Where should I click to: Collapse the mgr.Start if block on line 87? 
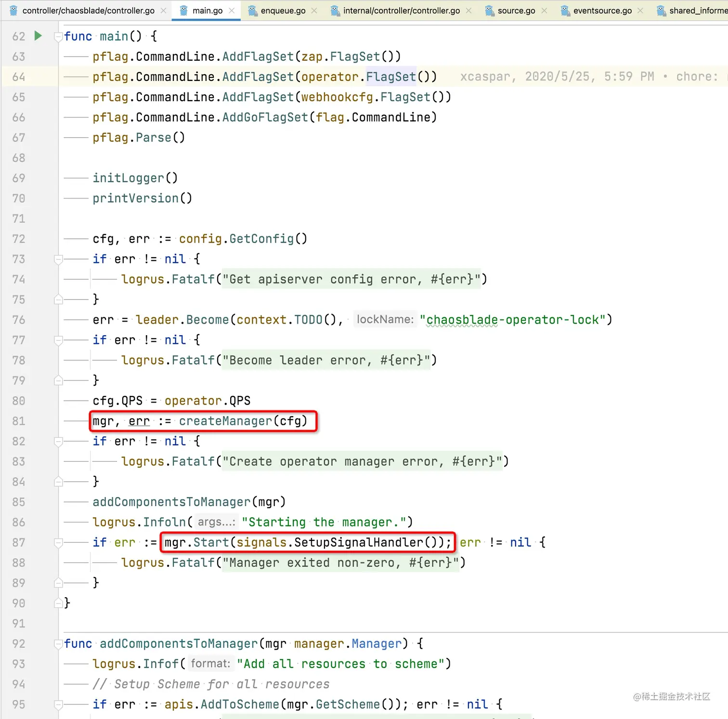[x=58, y=542]
